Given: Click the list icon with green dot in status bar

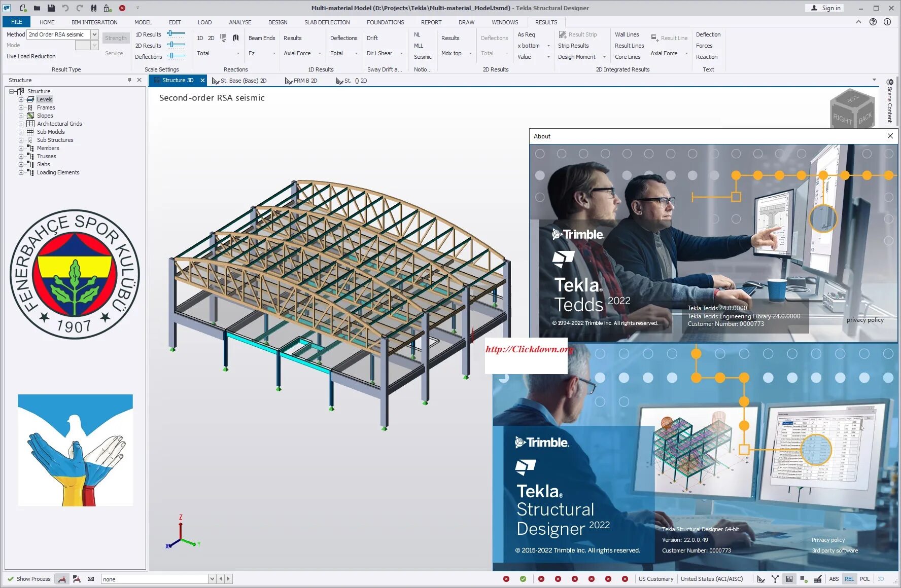Looking at the screenshot, I should [x=804, y=579].
